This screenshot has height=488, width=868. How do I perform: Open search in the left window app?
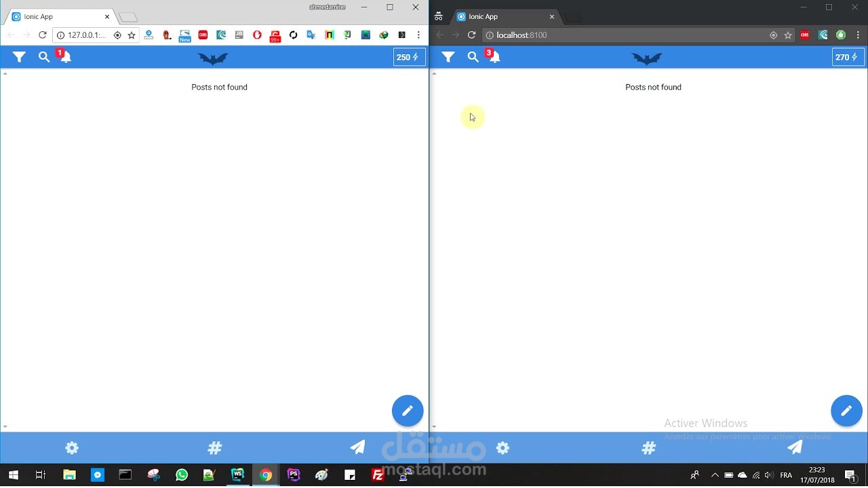coord(44,58)
